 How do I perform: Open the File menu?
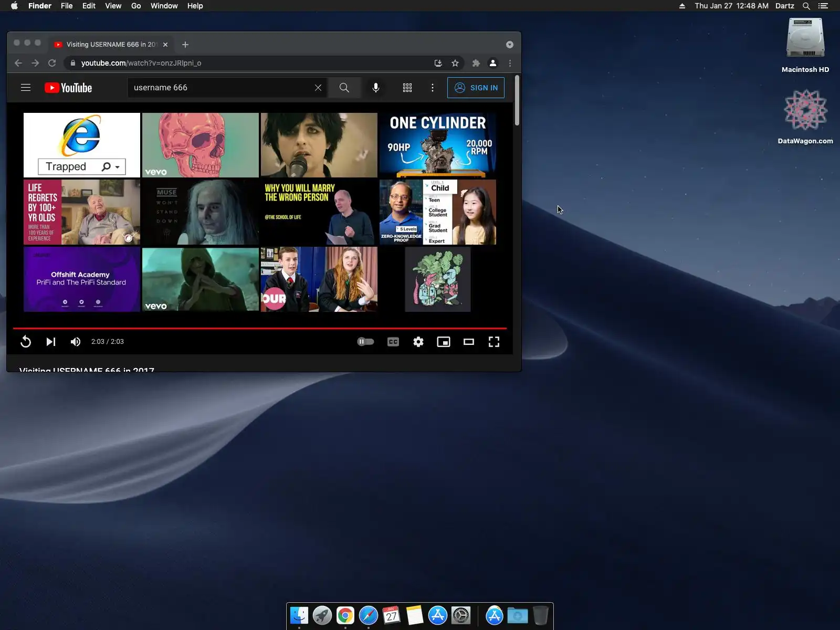tap(67, 6)
